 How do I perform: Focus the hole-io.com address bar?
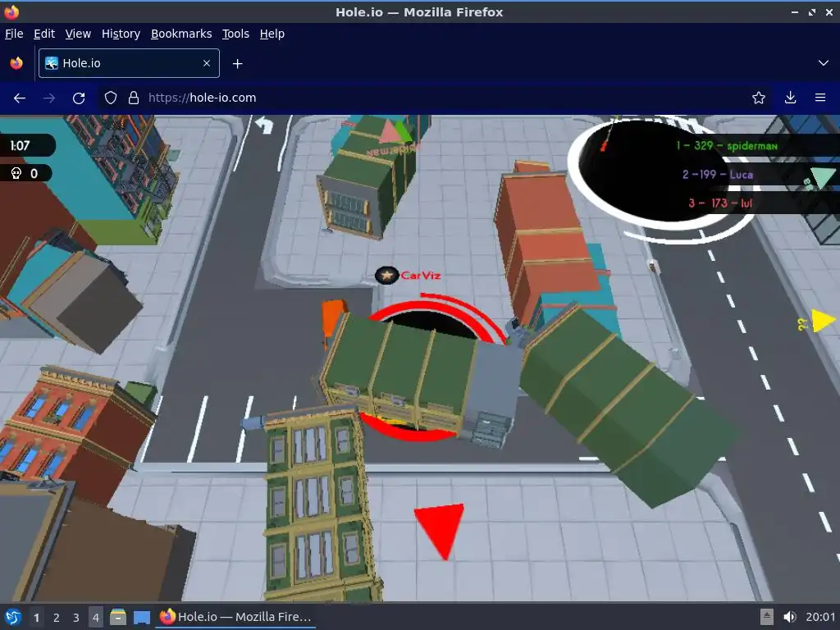click(x=428, y=98)
